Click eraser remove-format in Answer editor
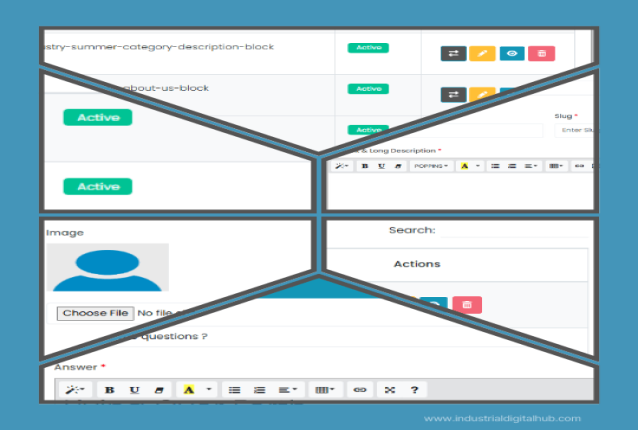The image size is (638, 430). point(159,390)
